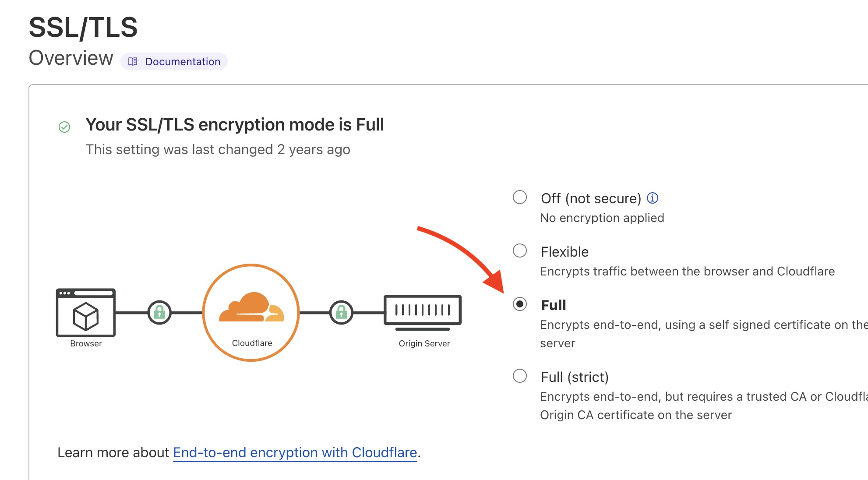The height and width of the screenshot is (480, 868).
Task: Select the Full encryption radio button
Action: tap(520, 304)
